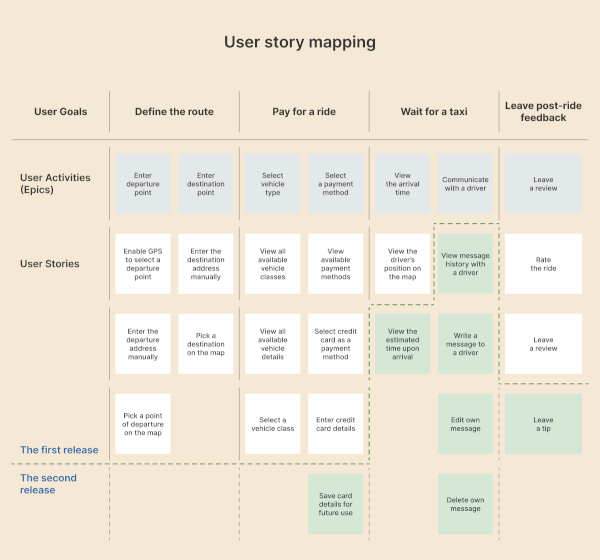Select the 'Pick a destination on the map' card

pyautogui.click(x=206, y=344)
